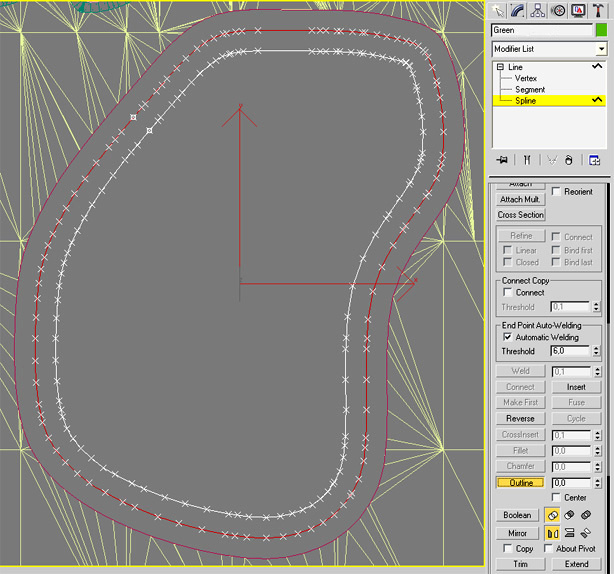Screen dimensions: 614x574
Task: Open the Utilities hammer tab
Action: [598, 10]
